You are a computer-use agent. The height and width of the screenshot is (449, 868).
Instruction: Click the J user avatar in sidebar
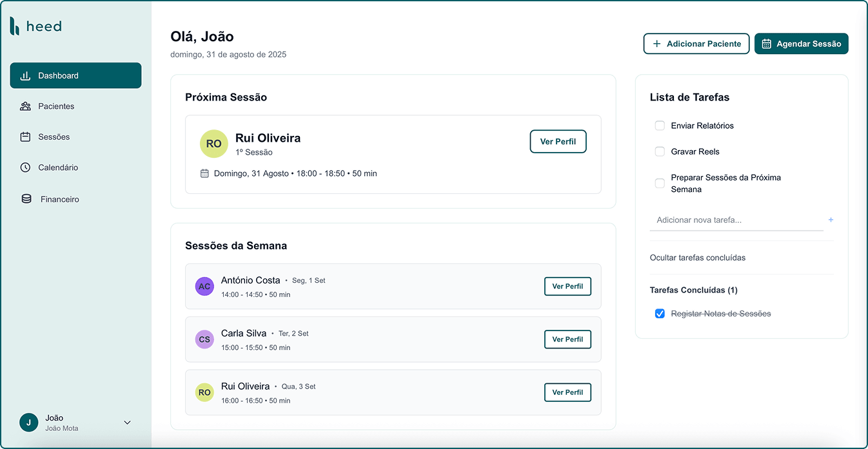tap(28, 423)
